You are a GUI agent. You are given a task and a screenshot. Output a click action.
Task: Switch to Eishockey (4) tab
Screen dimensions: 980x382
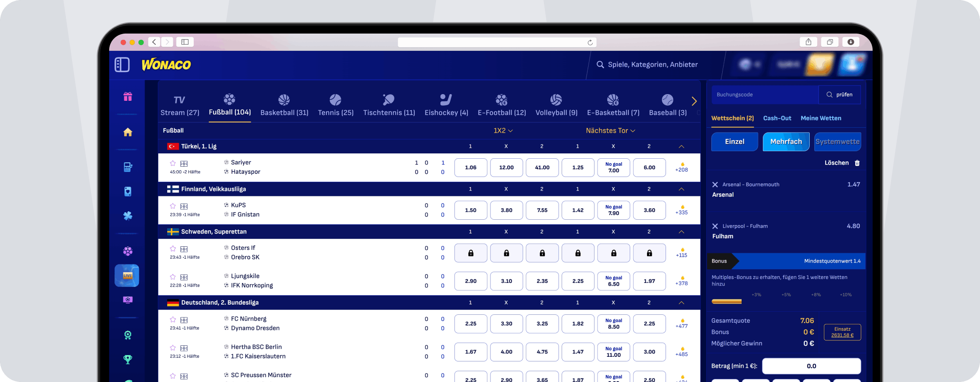coord(446,106)
